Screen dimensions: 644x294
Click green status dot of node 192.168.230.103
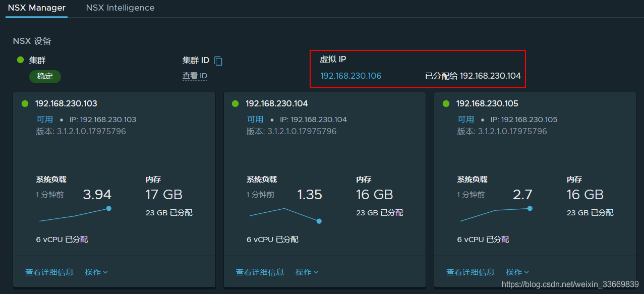(25, 103)
